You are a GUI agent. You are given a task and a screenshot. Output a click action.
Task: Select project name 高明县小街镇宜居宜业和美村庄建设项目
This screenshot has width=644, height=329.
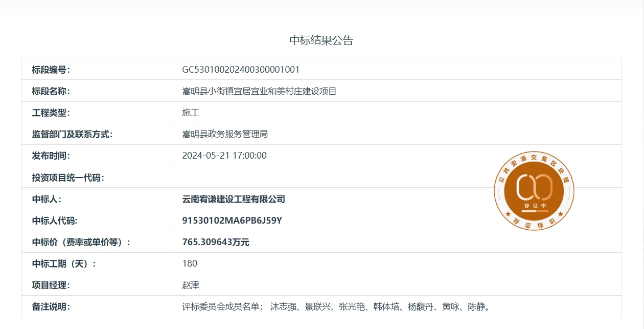click(259, 91)
